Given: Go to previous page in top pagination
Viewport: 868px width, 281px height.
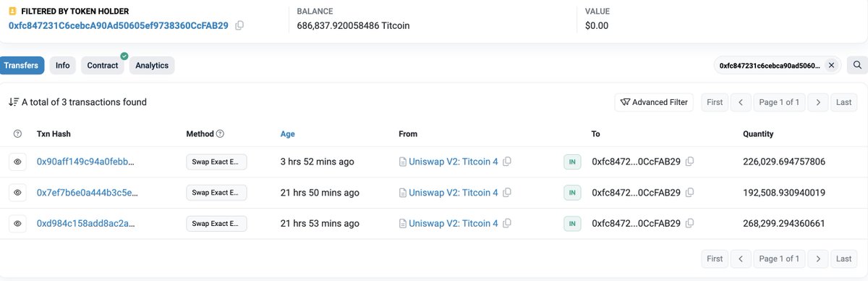Looking at the screenshot, I should [740, 102].
